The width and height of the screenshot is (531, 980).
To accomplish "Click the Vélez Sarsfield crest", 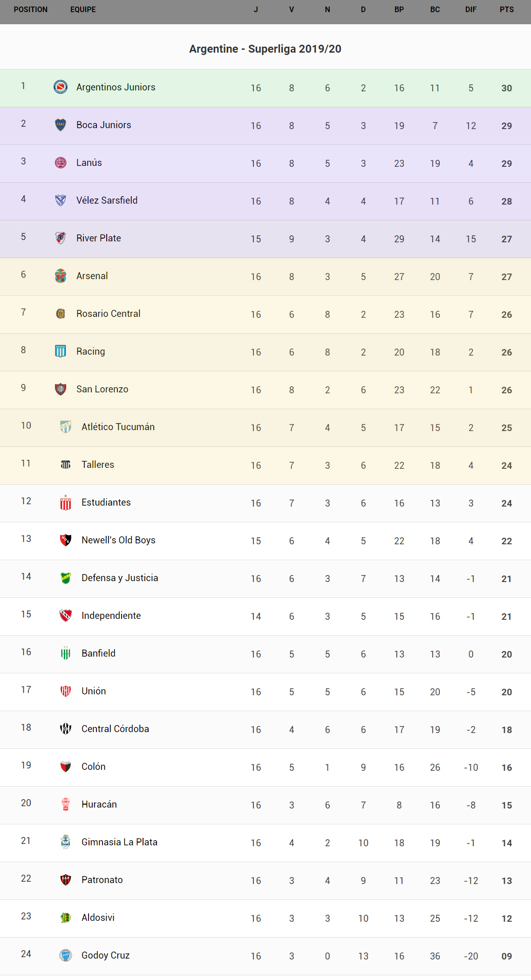I will pyautogui.click(x=61, y=200).
